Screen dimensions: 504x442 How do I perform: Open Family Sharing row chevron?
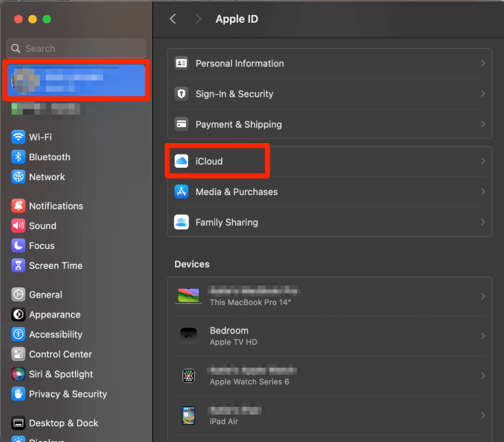(x=483, y=223)
